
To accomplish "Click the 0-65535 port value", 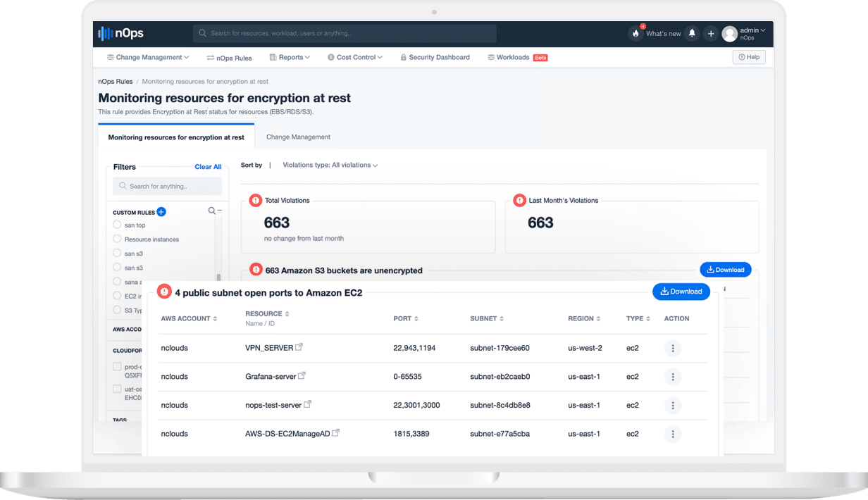I will pos(407,377).
